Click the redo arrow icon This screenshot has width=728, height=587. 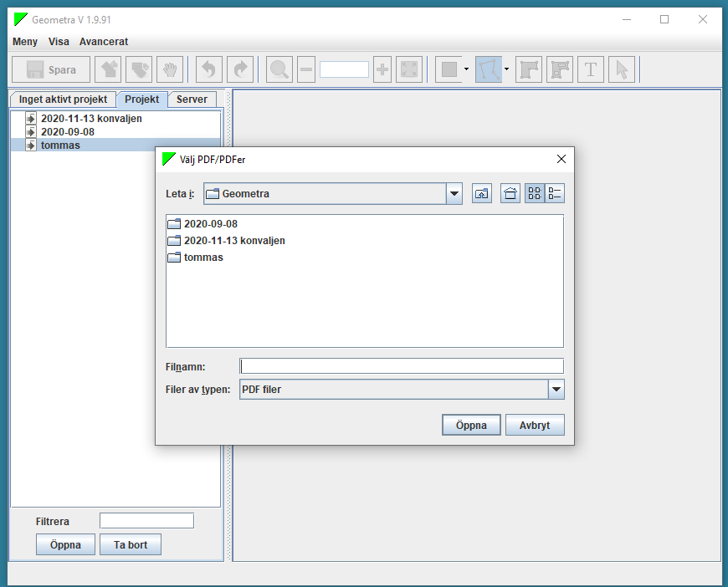click(x=240, y=69)
